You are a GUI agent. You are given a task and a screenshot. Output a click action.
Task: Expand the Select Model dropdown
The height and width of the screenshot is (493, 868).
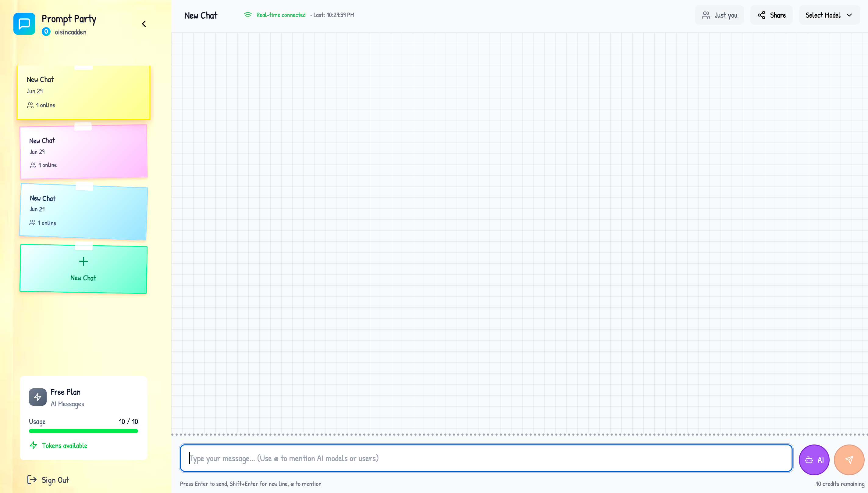coord(829,15)
